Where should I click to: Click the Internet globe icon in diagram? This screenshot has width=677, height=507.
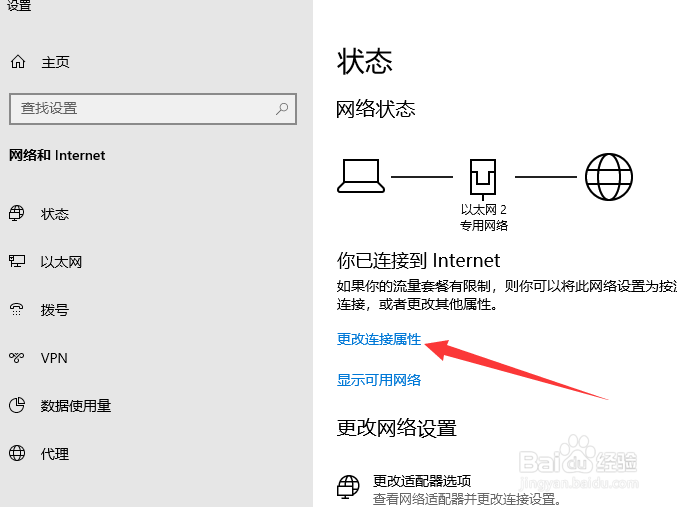click(609, 177)
